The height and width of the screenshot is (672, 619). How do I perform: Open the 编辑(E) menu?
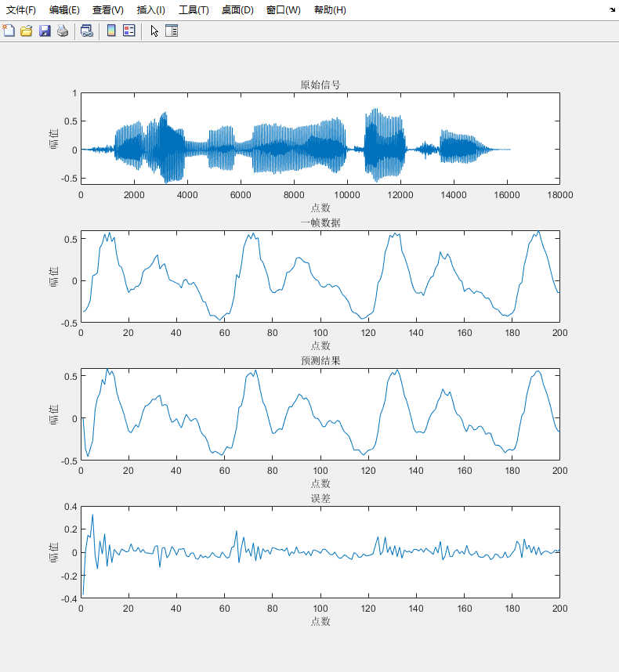(x=64, y=10)
